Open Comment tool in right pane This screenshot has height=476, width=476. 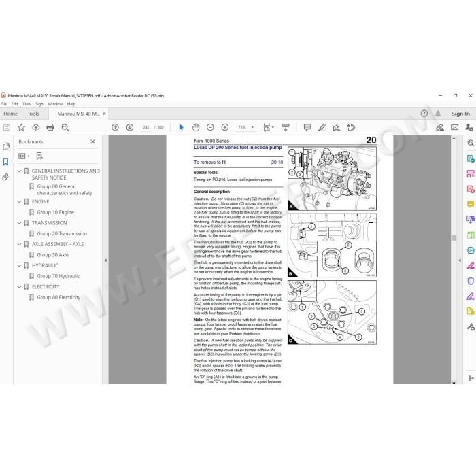pyautogui.click(x=471, y=204)
